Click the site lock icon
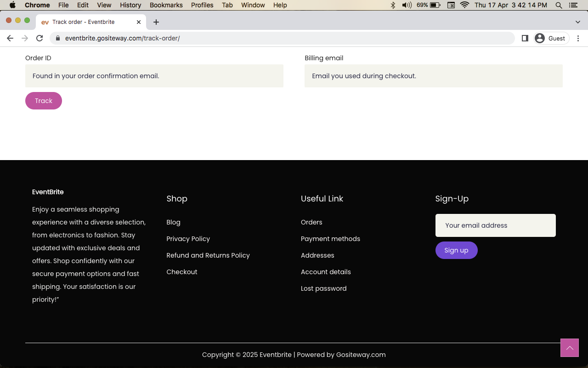The width and height of the screenshot is (588, 368). coord(58,38)
